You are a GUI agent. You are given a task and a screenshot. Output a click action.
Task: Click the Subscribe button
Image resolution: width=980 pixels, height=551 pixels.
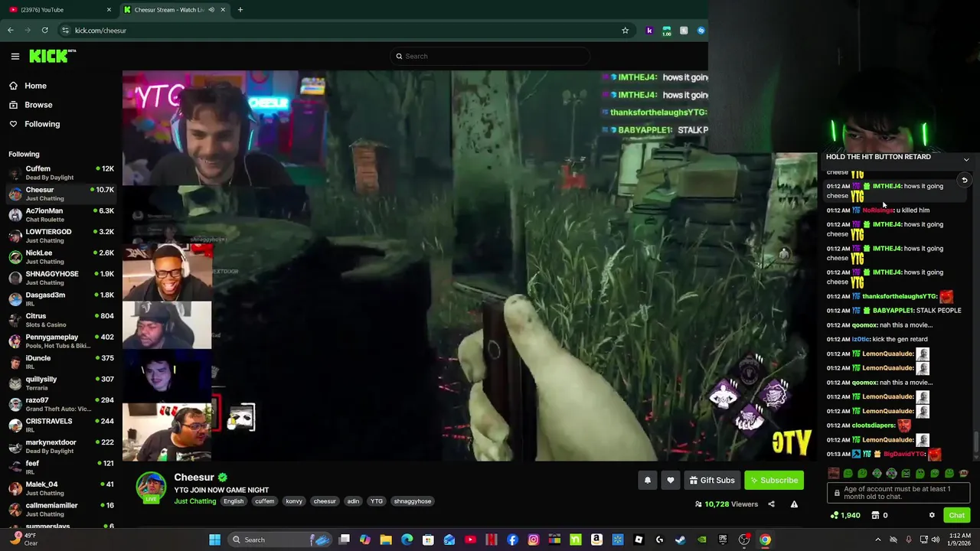(x=774, y=481)
